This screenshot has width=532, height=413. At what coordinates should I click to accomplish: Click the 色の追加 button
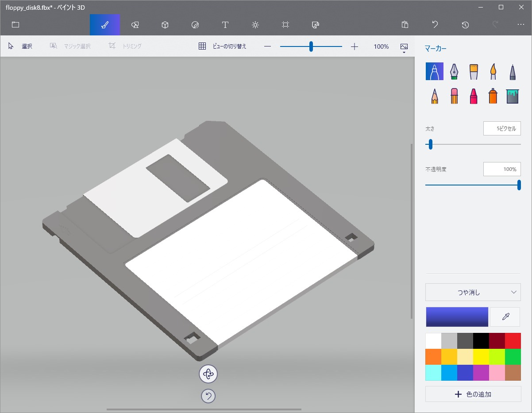473,394
